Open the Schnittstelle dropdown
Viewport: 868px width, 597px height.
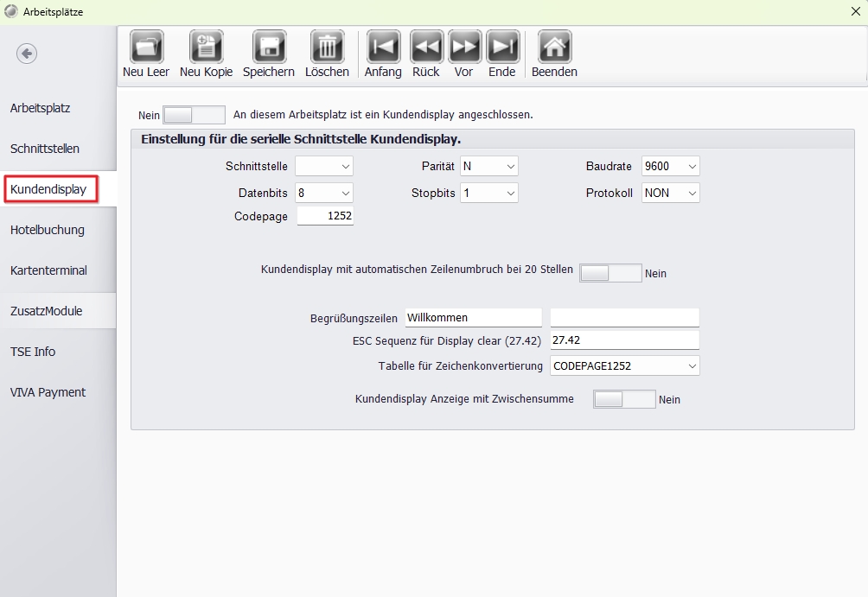(324, 166)
